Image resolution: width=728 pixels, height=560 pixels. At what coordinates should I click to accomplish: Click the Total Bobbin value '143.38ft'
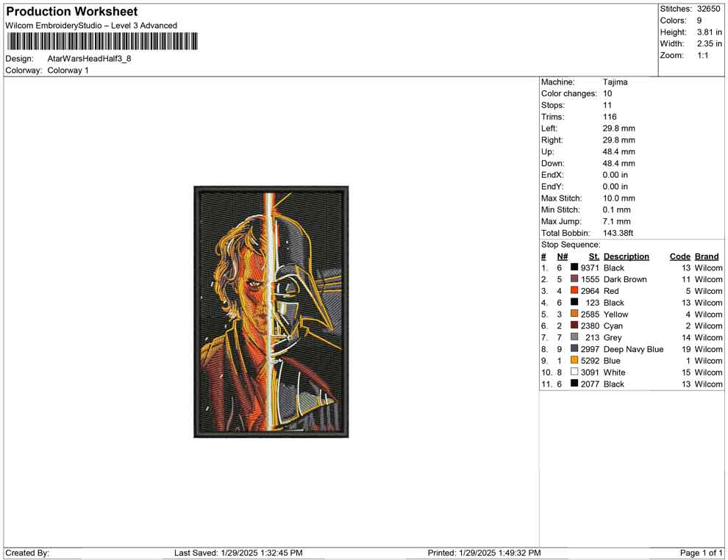(x=618, y=233)
